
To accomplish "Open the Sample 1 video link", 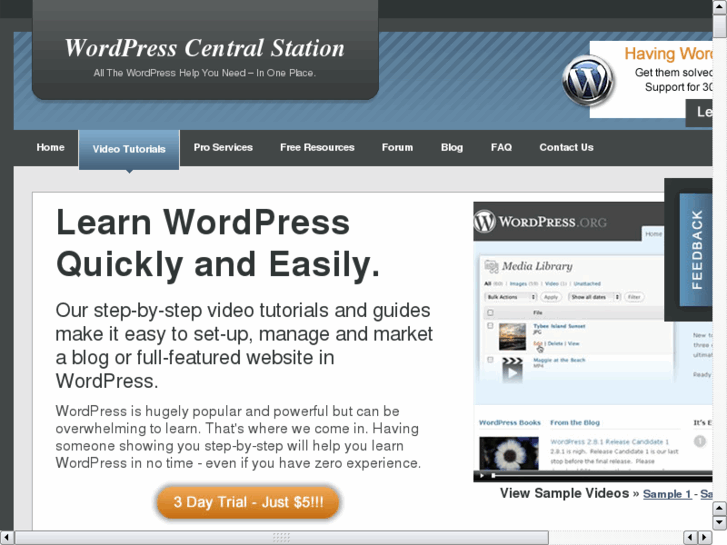I will click(x=667, y=494).
